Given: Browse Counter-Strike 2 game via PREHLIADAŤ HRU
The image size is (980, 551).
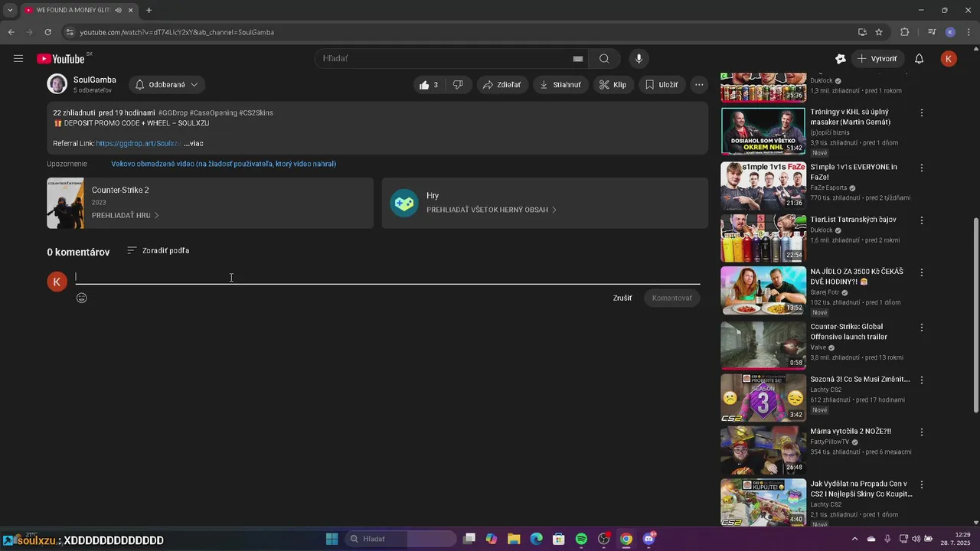Looking at the screenshot, I should tap(126, 216).
